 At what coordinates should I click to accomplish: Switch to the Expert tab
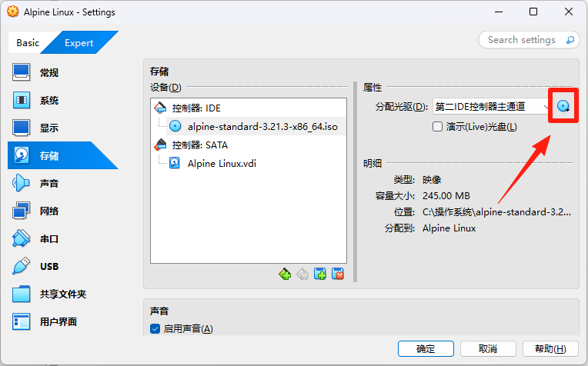point(79,43)
